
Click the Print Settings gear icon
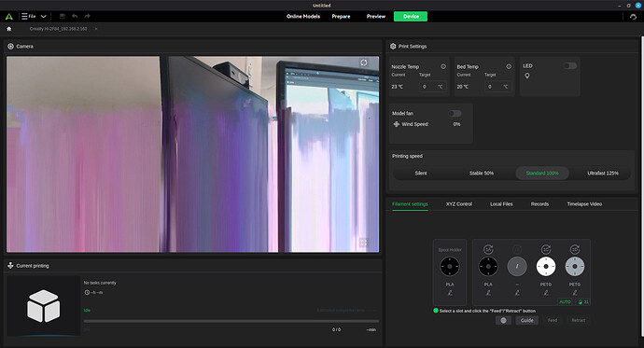[393, 47]
